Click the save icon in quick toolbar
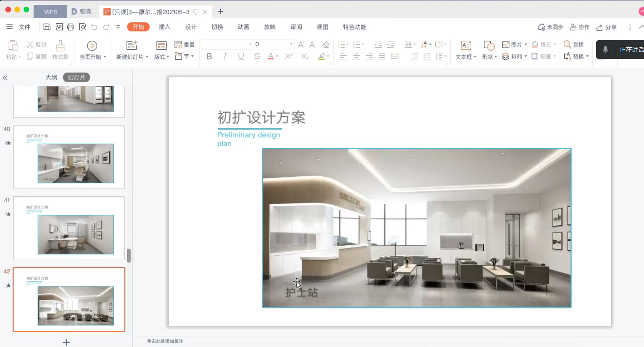644x347 pixels. 47,27
